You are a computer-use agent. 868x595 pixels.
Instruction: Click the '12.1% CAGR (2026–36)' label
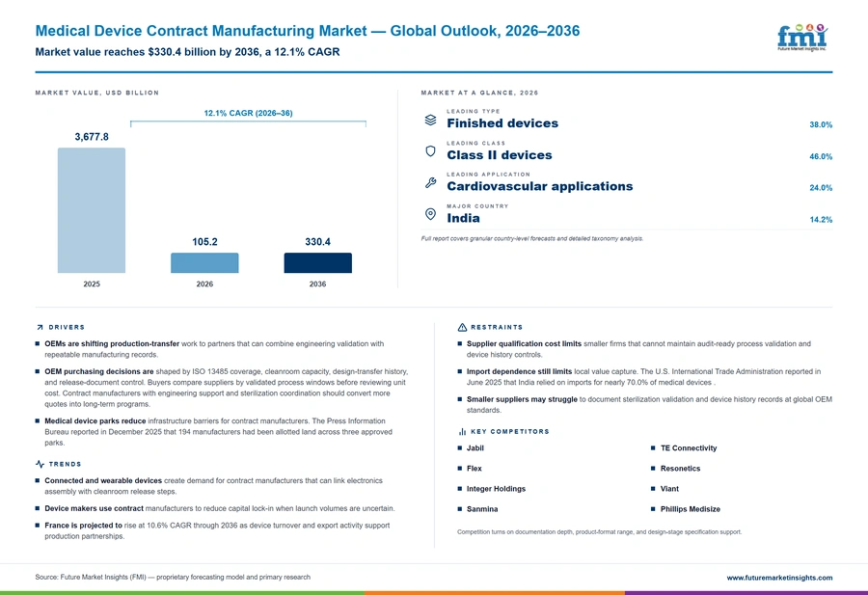click(x=248, y=113)
